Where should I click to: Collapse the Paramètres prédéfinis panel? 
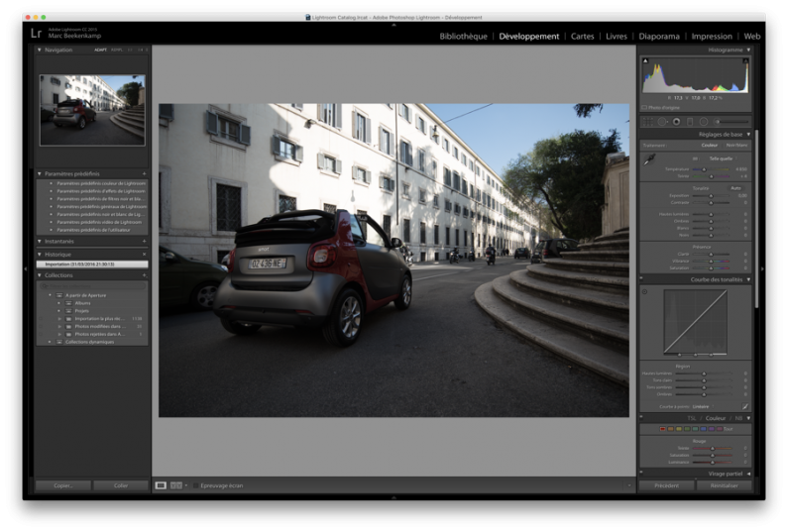tap(40, 173)
